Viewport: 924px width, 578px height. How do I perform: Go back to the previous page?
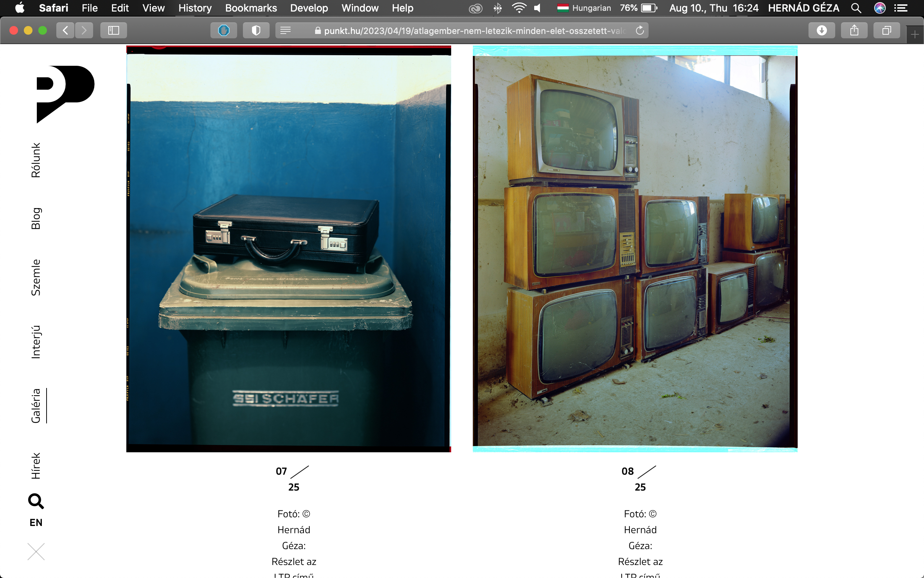[65, 30]
